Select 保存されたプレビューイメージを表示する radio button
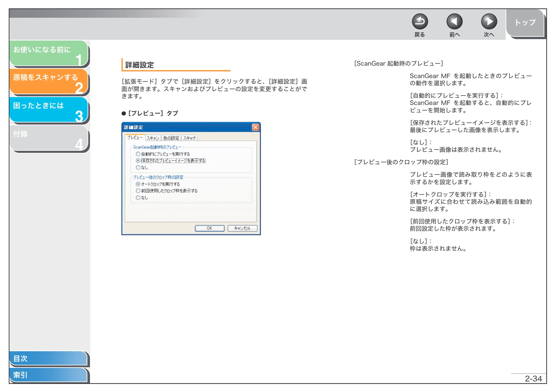 [x=138, y=161]
